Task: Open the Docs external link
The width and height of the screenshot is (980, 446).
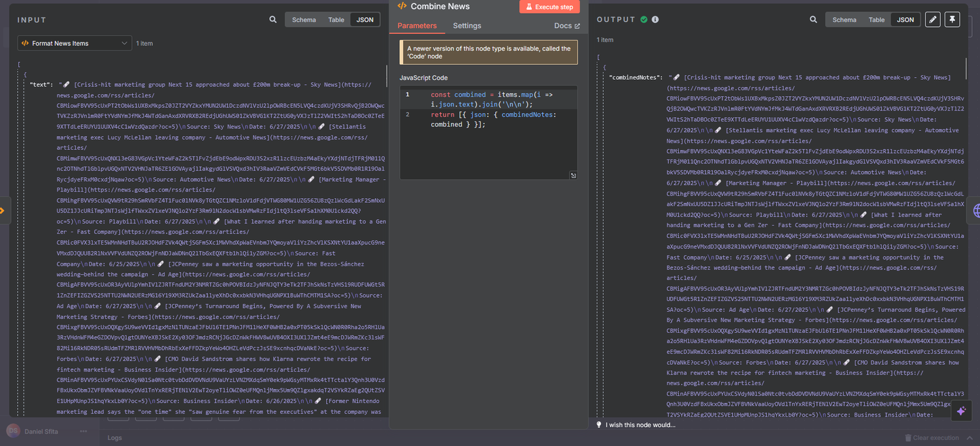Action: pyautogui.click(x=563, y=26)
